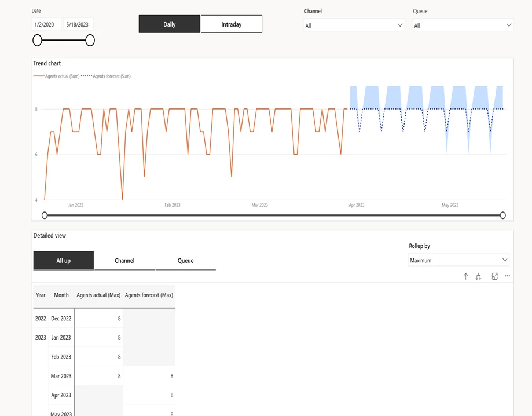Open focus mode for the detailed view table

494,276
